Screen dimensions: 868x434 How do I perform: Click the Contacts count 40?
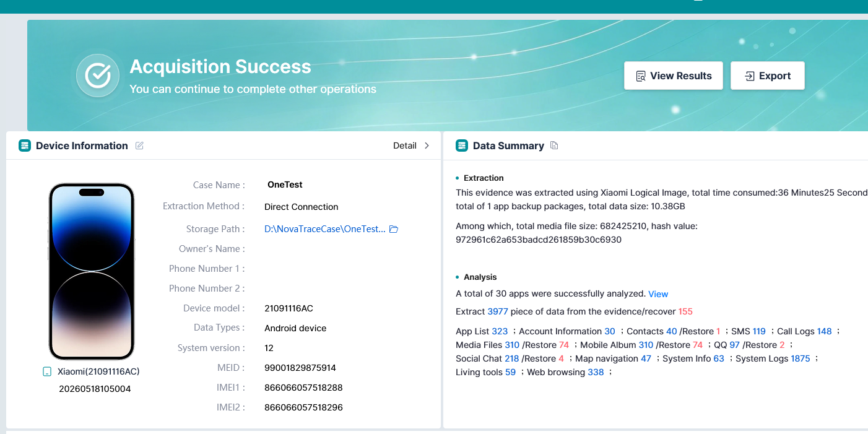click(x=672, y=331)
